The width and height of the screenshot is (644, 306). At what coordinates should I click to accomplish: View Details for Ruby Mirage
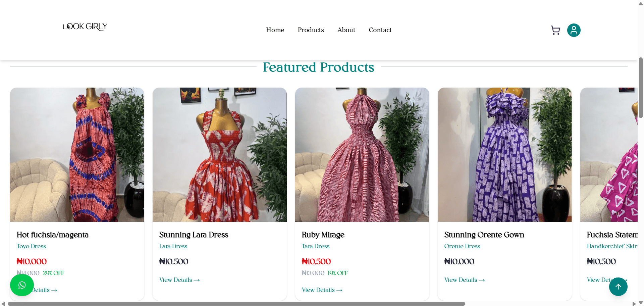[322, 290]
